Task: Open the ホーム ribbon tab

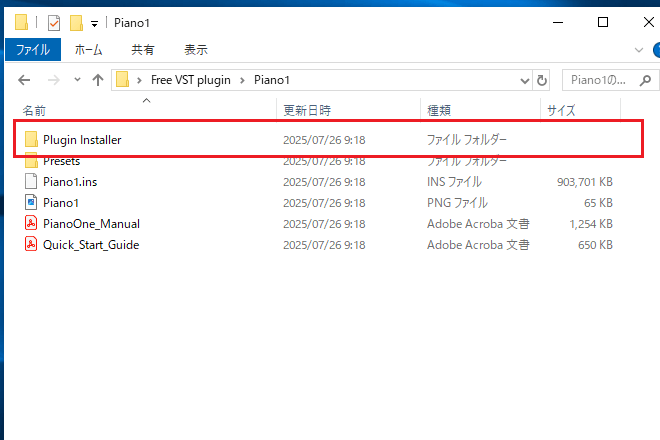Action: [x=88, y=50]
